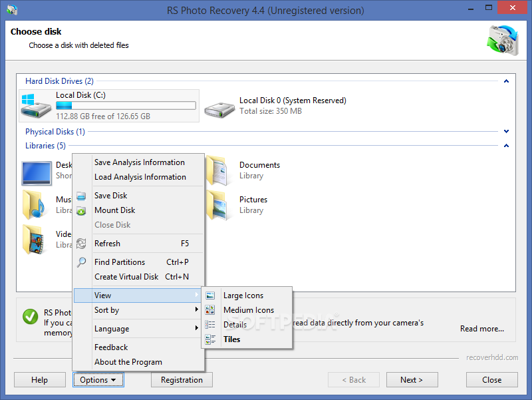The width and height of the screenshot is (532, 400).
Task: Click the Pictures library folder icon
Action: coord(217,205)
